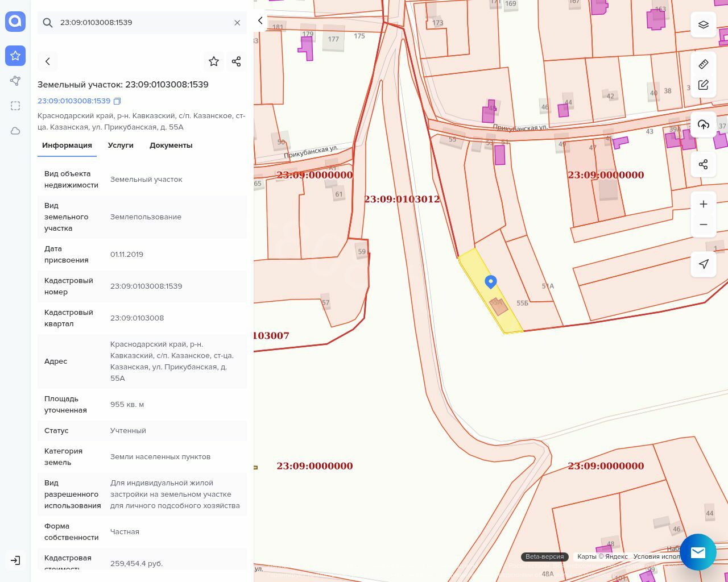Switch to the Услуги tab
Viewport: 728px width, 582px height.
(x=121, y=145)
